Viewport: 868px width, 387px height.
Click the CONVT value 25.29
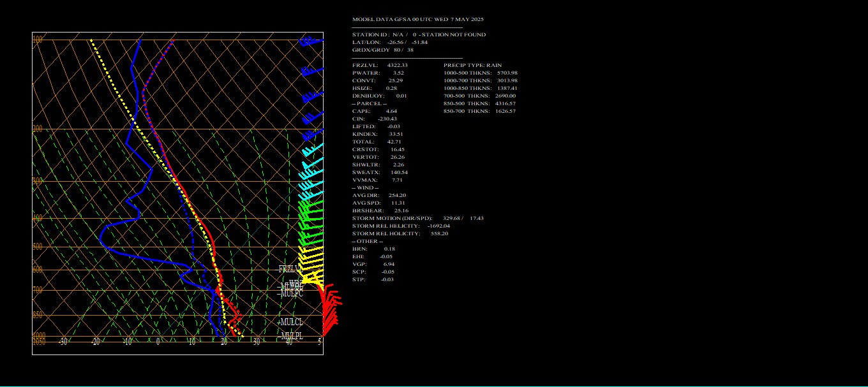396,80
